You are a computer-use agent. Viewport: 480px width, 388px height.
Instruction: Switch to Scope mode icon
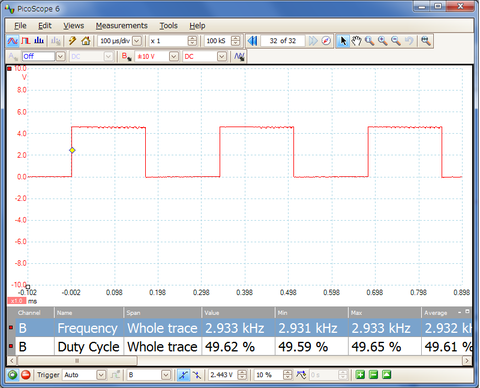(13, 41)
